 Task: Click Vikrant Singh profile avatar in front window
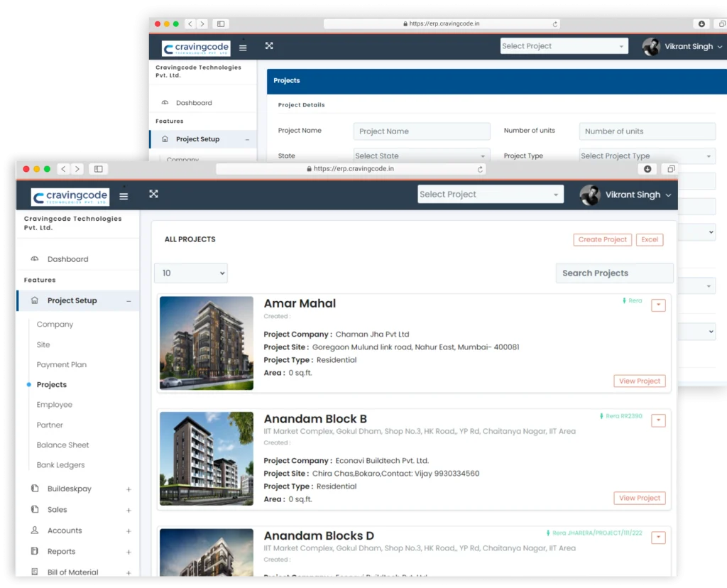pos(590,195)
